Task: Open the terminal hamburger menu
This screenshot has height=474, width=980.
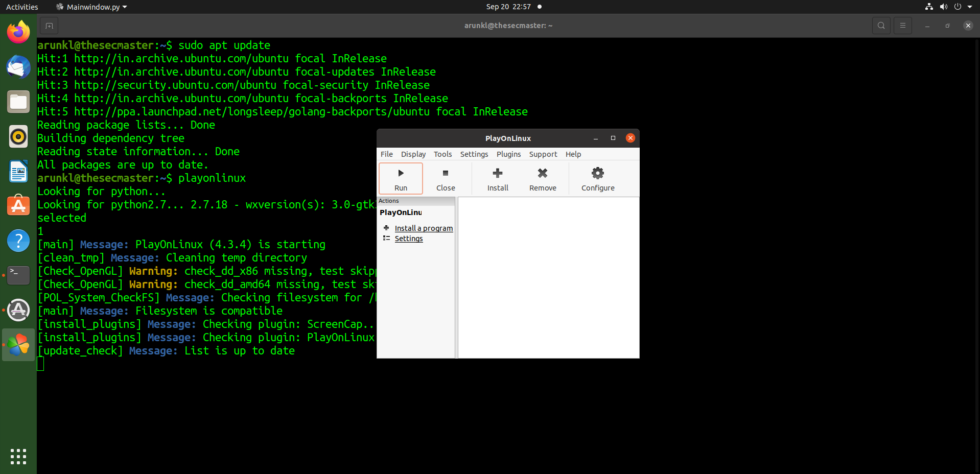Action: (903, 26)
